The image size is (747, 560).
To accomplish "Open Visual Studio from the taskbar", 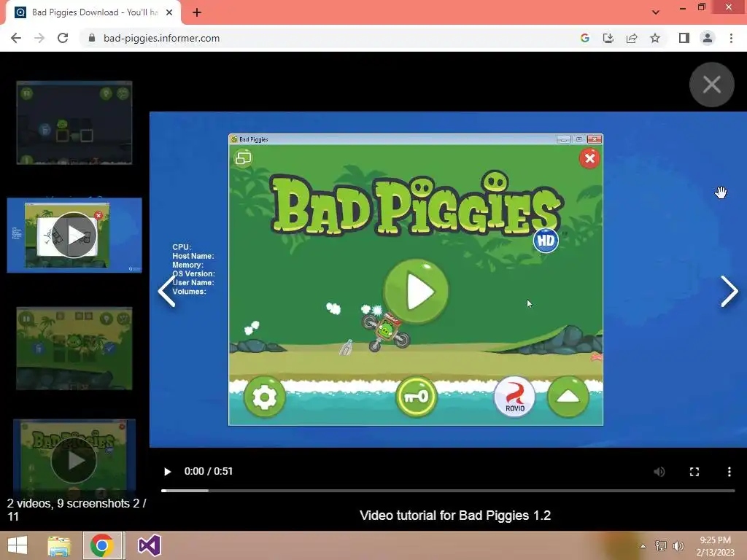I will tap(149, 545).
